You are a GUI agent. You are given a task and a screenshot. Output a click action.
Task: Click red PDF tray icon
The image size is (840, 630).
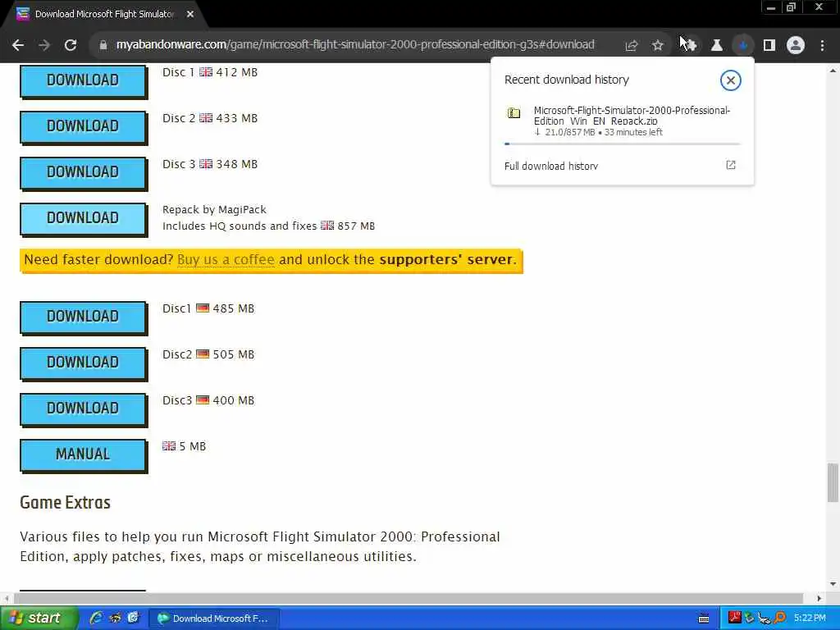point(734,618)
